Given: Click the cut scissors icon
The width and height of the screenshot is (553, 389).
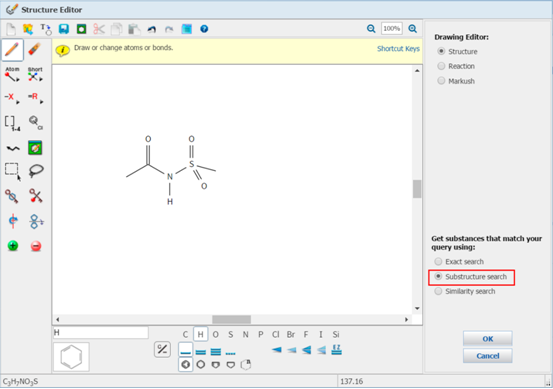Looking at the screenshot, I should tap(99, 29).
